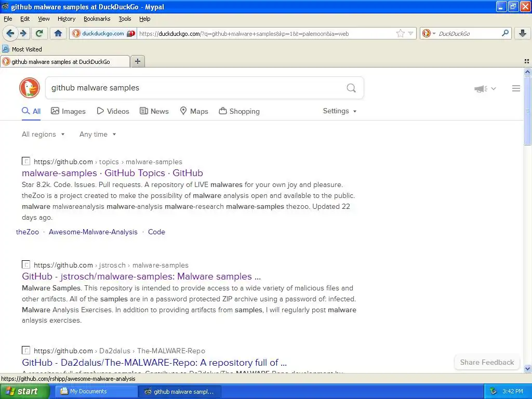Open the History menu
Screen dimensions: 532x399
click(x=66, y=19)
